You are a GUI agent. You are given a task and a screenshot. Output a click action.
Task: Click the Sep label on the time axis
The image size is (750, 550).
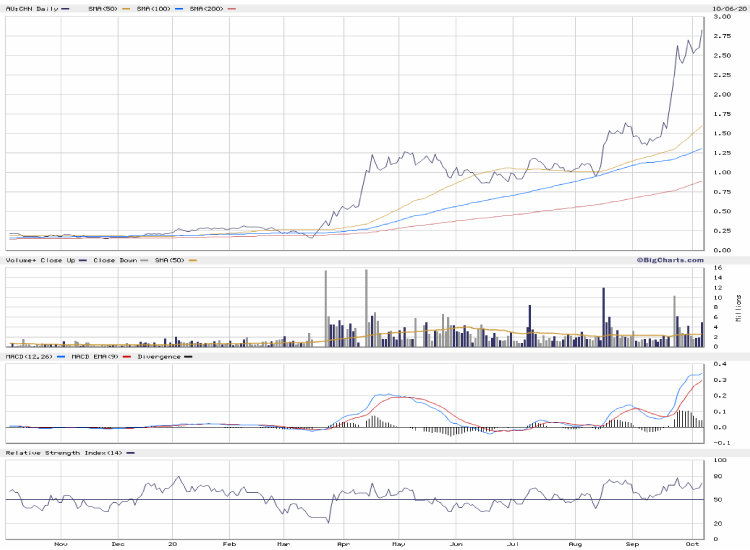coord(633,543)
